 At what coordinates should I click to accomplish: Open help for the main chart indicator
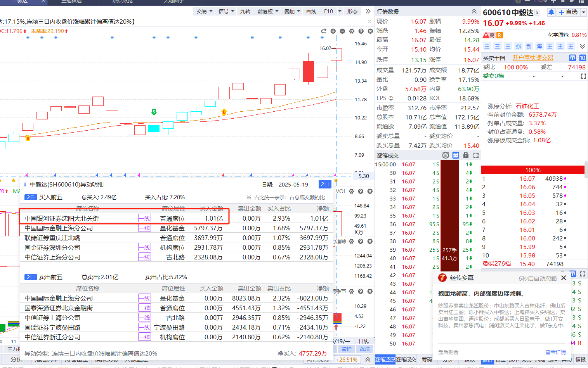(361, 31)
